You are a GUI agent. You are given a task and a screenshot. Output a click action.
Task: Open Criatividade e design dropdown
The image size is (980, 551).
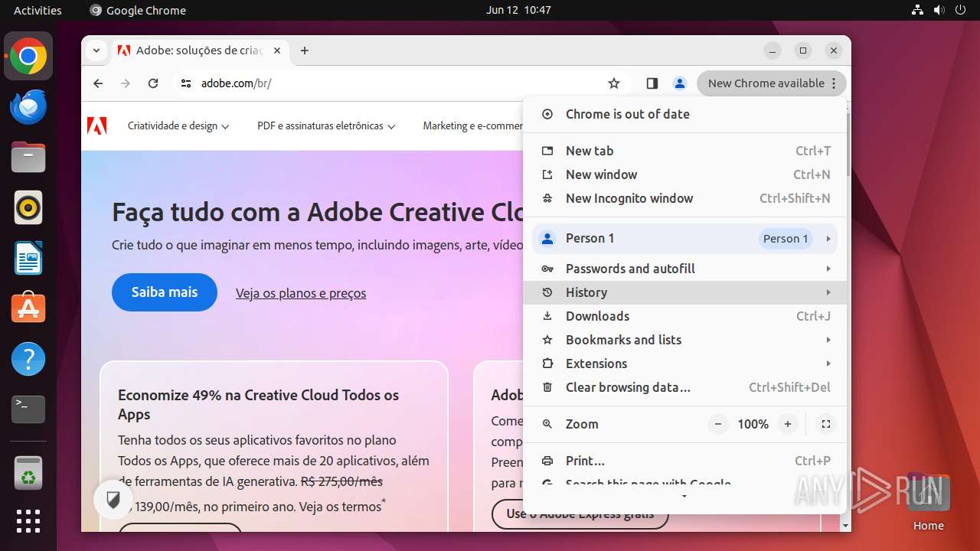coord(178,126)
